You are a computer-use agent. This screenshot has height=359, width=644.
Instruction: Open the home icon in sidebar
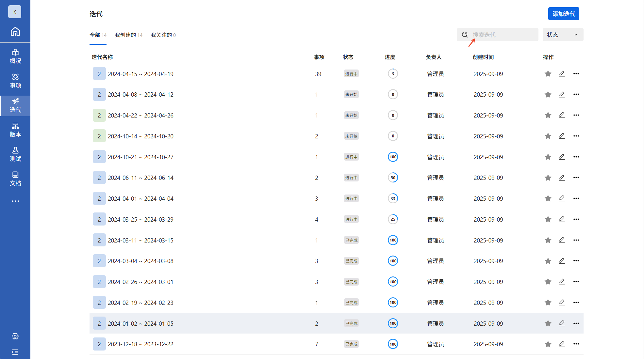[x=15, y=32]
